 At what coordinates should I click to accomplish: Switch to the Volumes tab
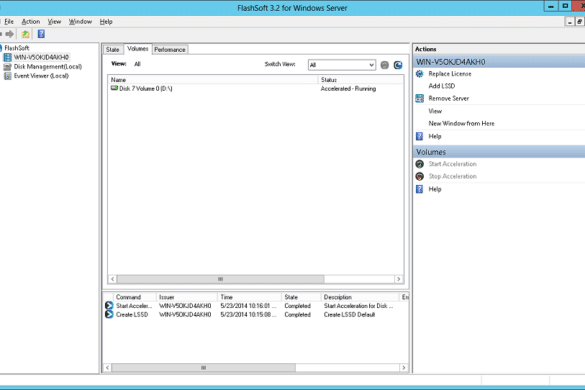coord(137,49)
